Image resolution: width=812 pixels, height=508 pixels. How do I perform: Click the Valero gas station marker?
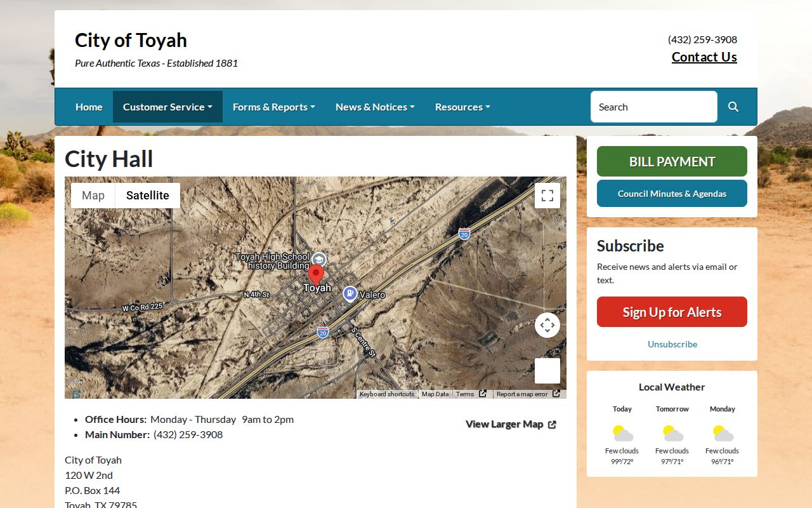pyautogui.click(x=350, y=294)
